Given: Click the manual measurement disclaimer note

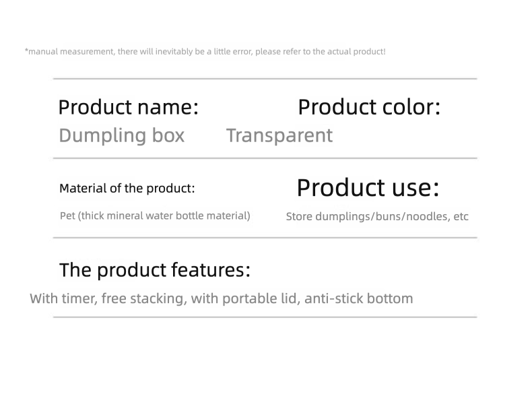Looking at the screenshot, I should pyautogui.click(x=205, y=51).
